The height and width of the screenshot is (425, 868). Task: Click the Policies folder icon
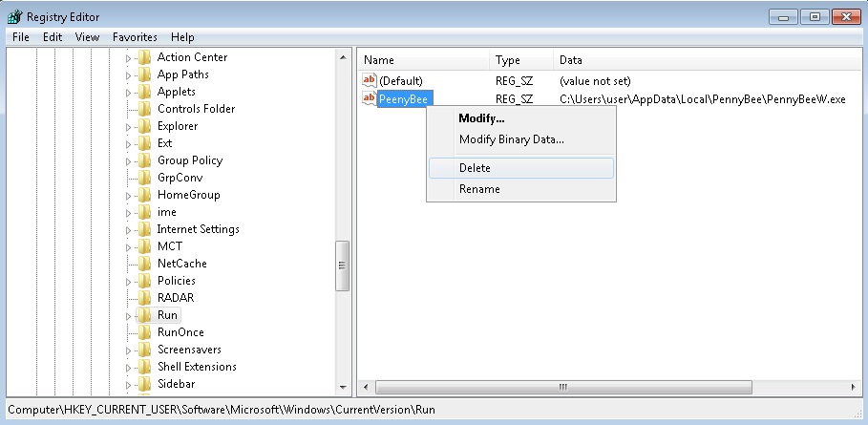144,281
